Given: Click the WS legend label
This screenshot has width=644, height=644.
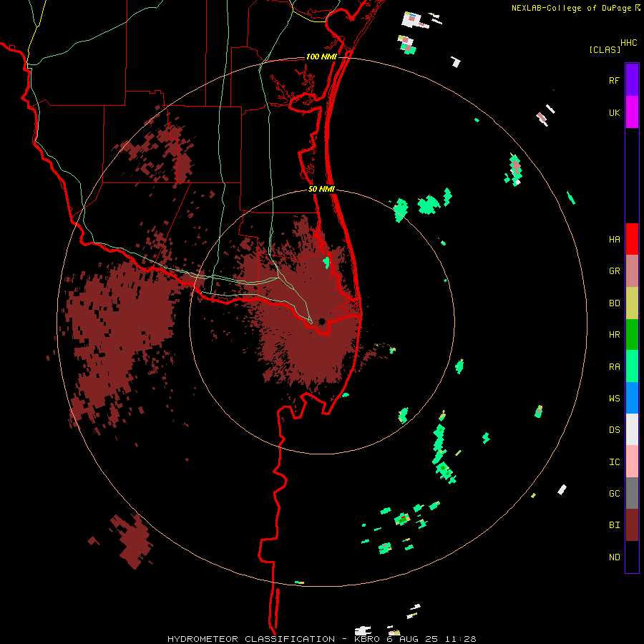Looking at the screenshot, I should point(614,399).
